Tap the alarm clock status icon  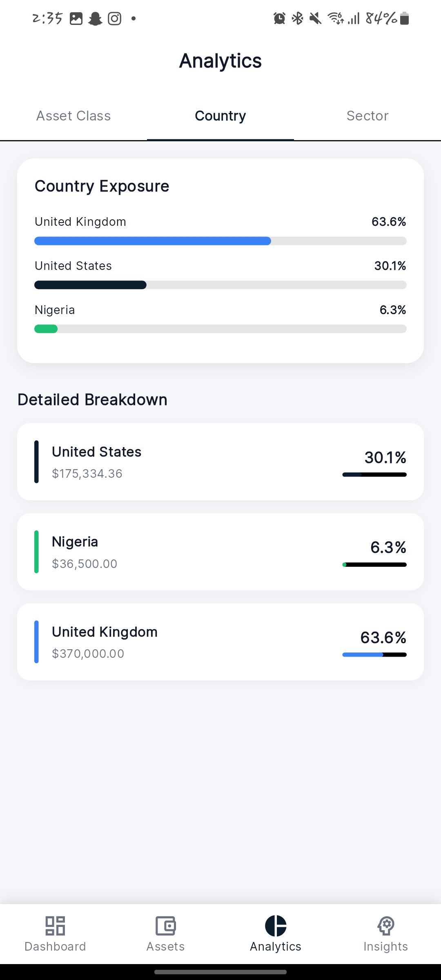pos(279,18)
